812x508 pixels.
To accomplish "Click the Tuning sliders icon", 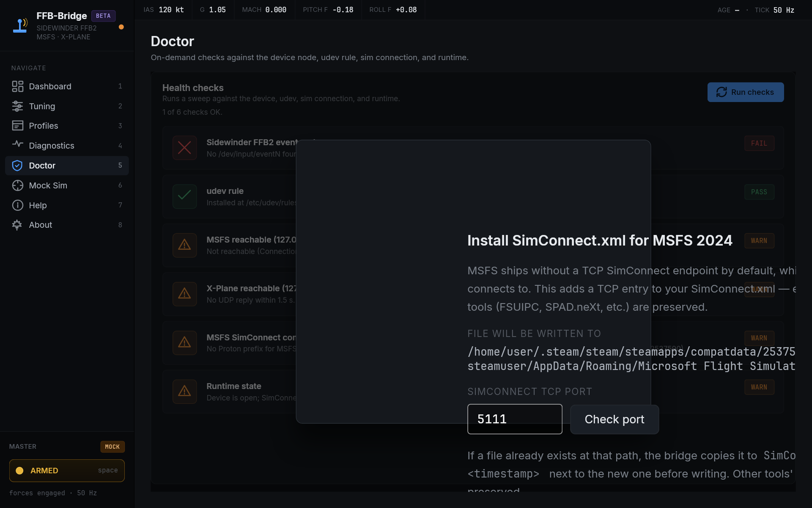I will [x=17, y=106].
